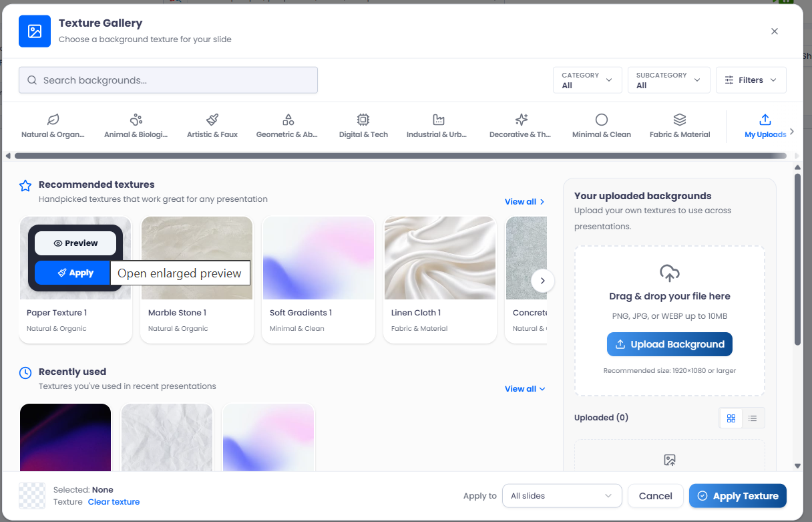Viewport: 812px width, 522px height.
Task: Click the category scrollbar left arrow
Action: (x=8, y=156)
